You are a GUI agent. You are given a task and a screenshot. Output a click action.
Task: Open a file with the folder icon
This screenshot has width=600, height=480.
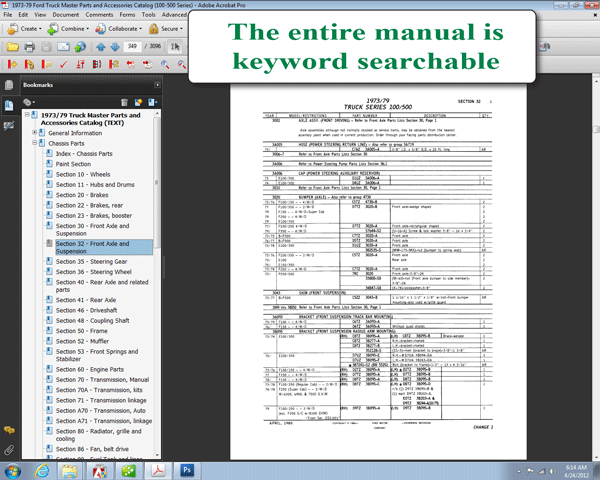click(x=12, y=47)
